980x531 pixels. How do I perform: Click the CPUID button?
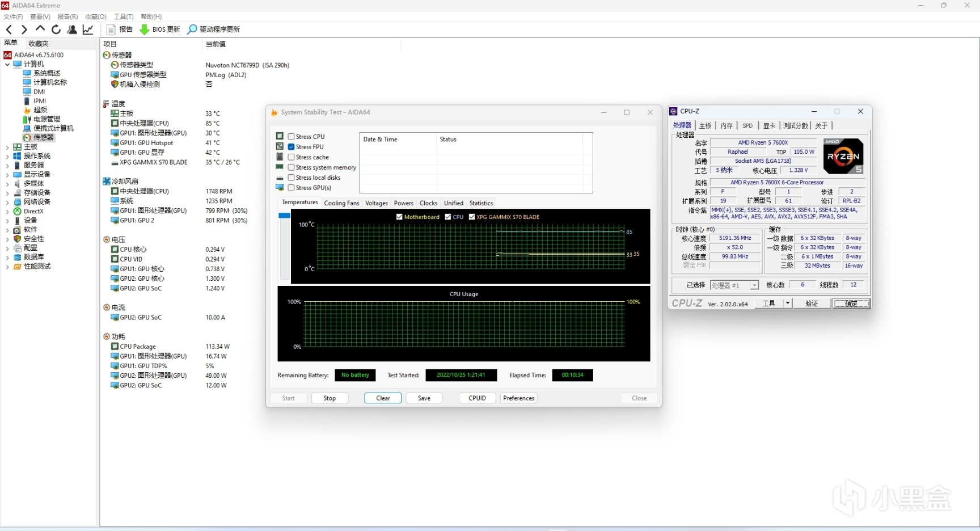(477, 398)
